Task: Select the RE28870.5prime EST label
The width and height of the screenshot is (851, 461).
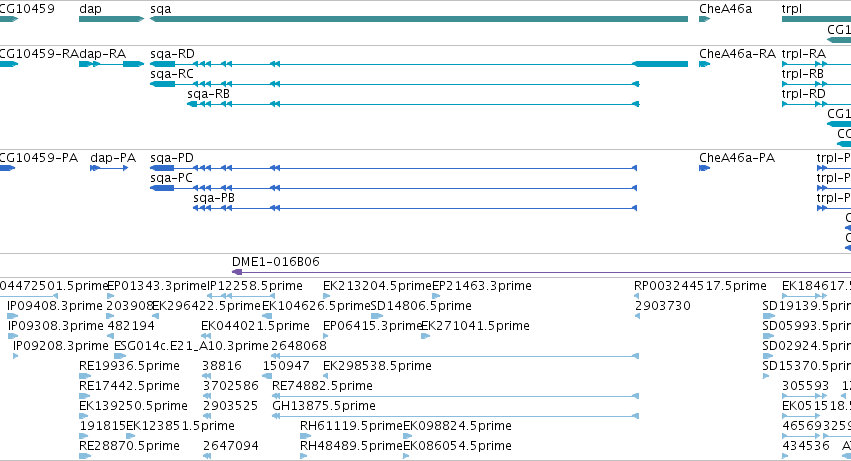Action: pos(129,446)
